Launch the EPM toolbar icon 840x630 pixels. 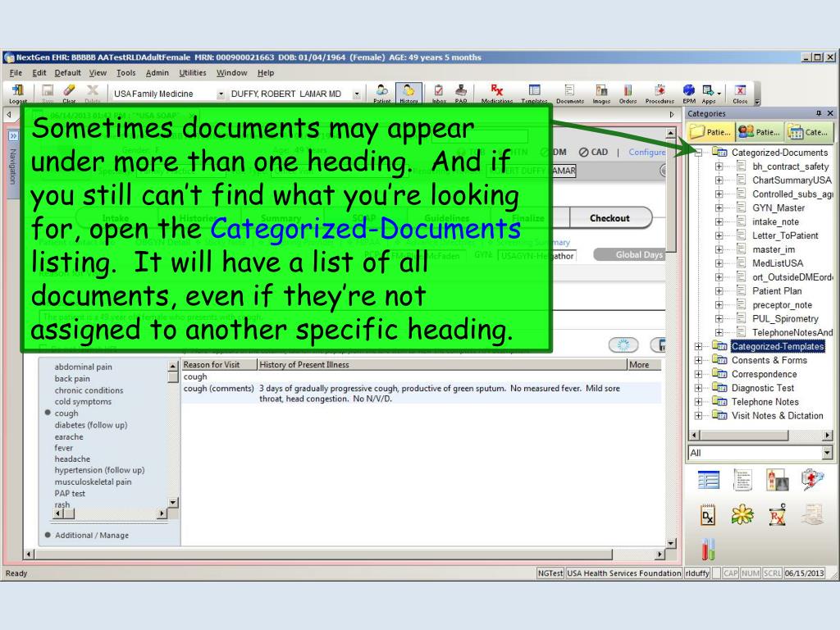pos(689,94)
